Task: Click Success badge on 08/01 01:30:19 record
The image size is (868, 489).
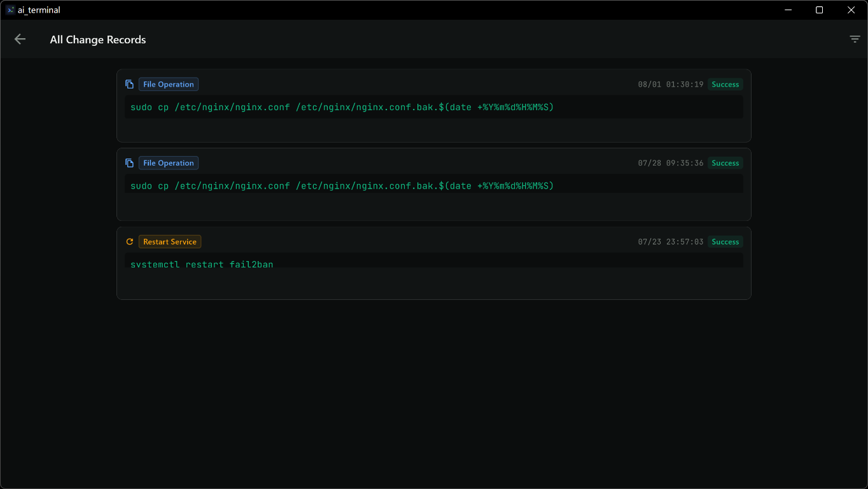Action: (x=725, y=84)
